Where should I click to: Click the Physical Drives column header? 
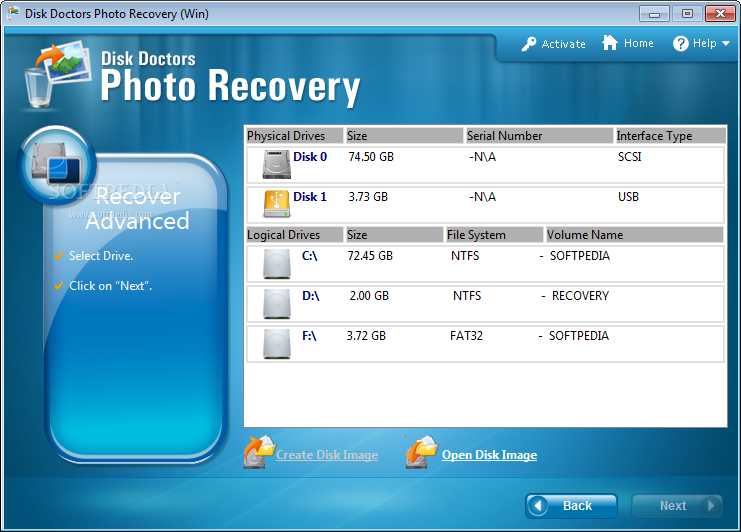[294, 136]
